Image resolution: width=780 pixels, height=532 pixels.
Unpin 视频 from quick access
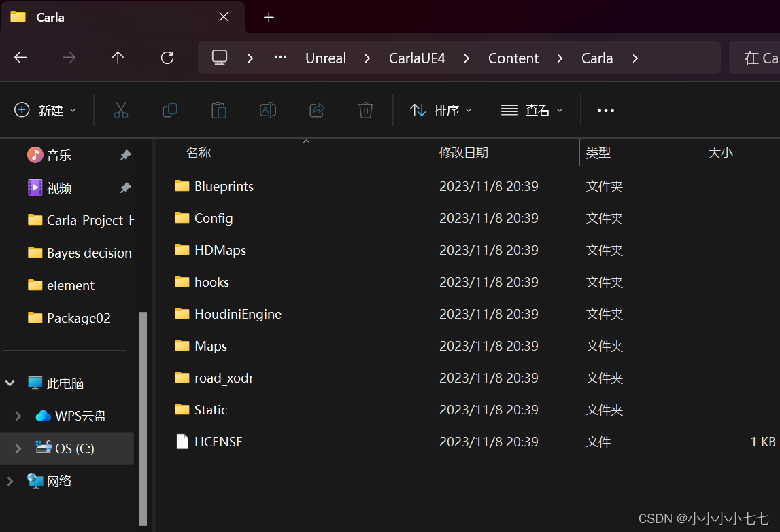[x=125, y=188]
